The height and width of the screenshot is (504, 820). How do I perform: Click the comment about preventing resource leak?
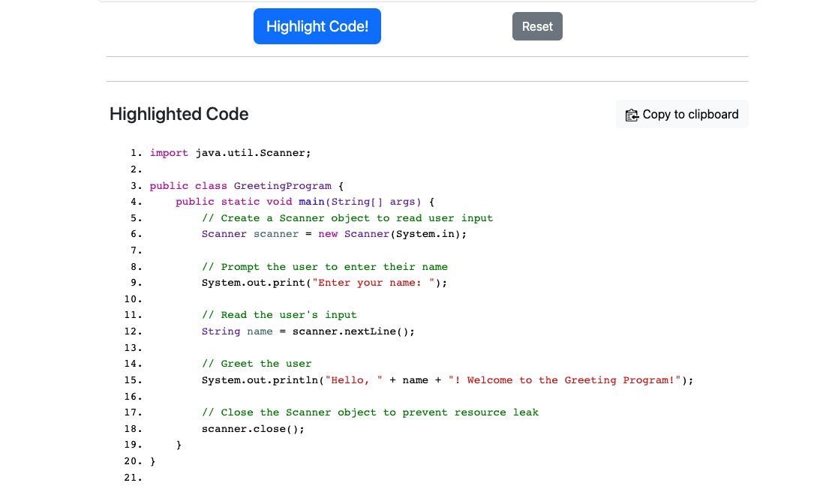(370, 412)
